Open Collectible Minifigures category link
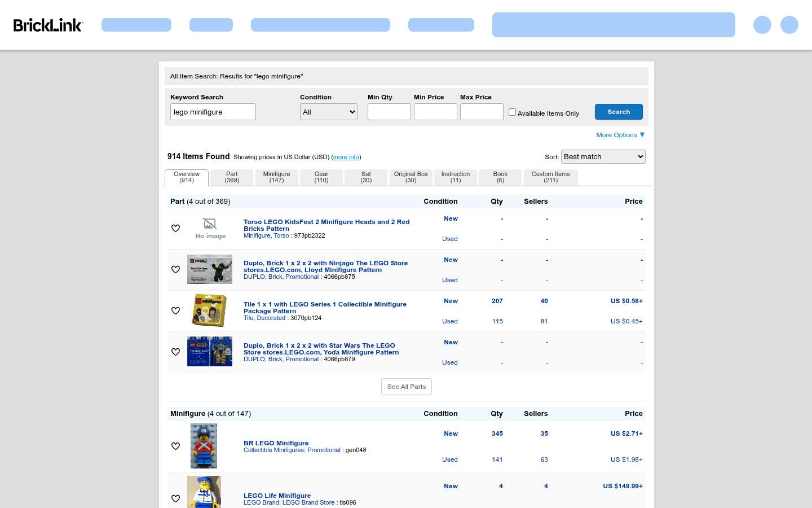The height and width of the screenshot is (508, 812). (273, 450)
